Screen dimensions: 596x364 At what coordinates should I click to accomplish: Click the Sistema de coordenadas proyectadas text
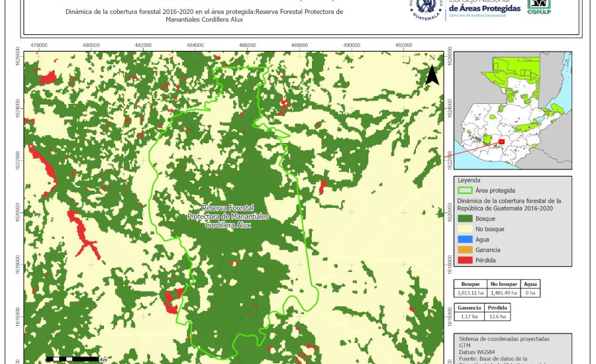(503, 338)
